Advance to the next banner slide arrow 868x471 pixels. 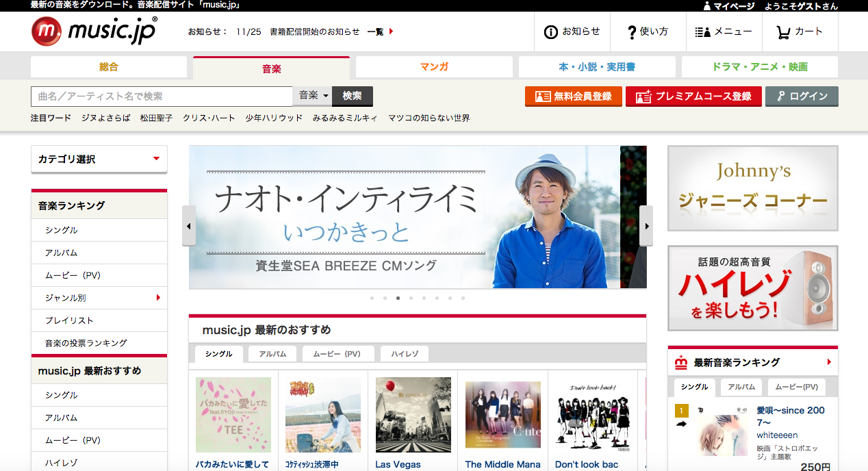[646, 226]
